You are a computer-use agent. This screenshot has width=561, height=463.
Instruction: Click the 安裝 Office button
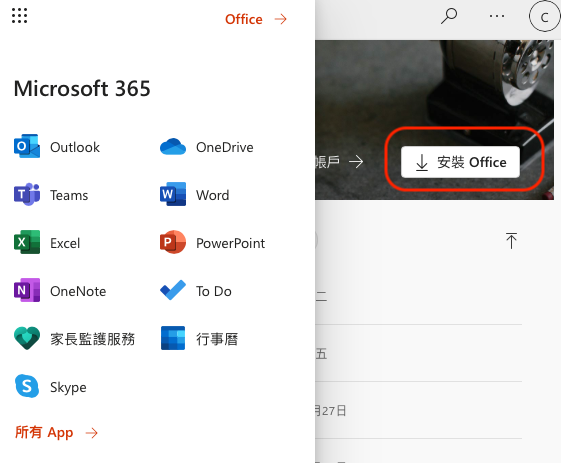460,162
